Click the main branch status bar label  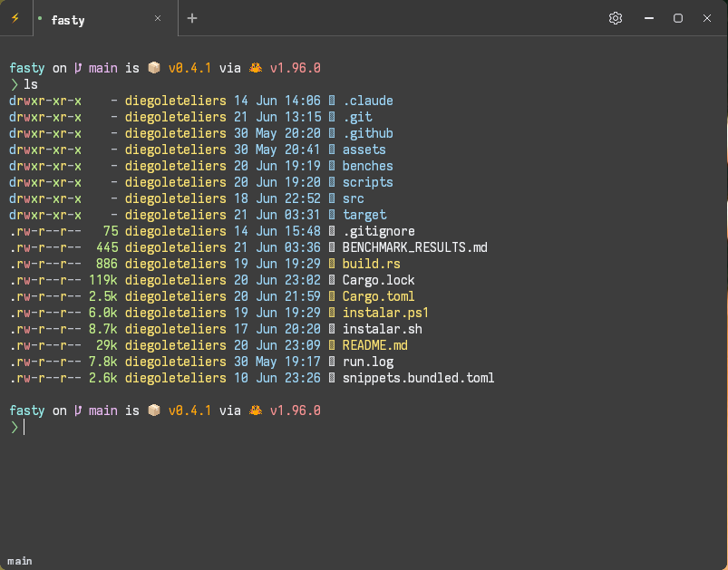coord(20,561)
